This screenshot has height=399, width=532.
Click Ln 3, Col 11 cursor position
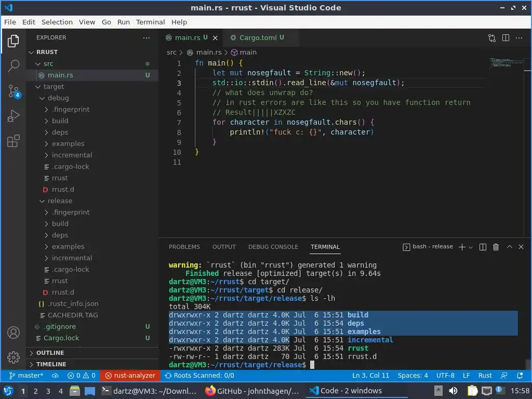click(x=370, y=375)
